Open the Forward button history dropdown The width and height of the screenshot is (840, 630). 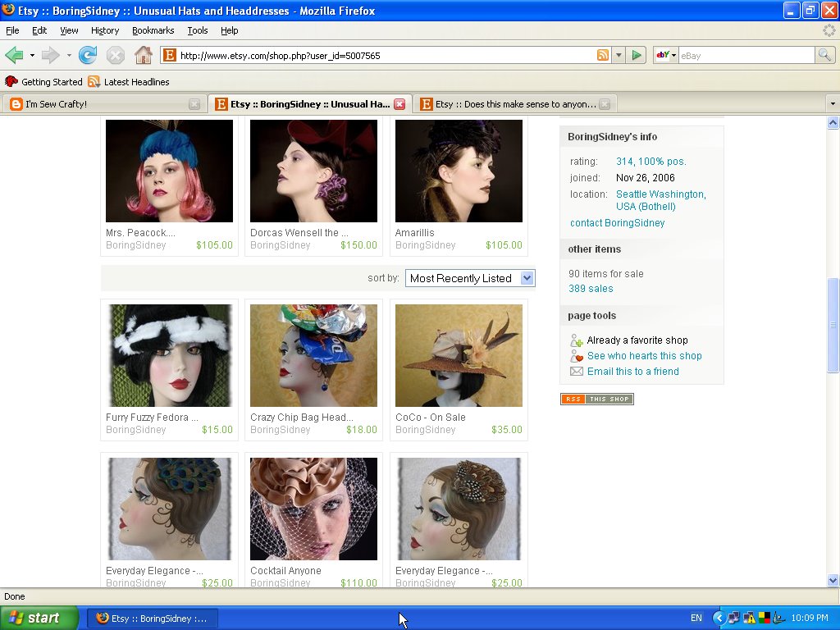coord(69,55)
